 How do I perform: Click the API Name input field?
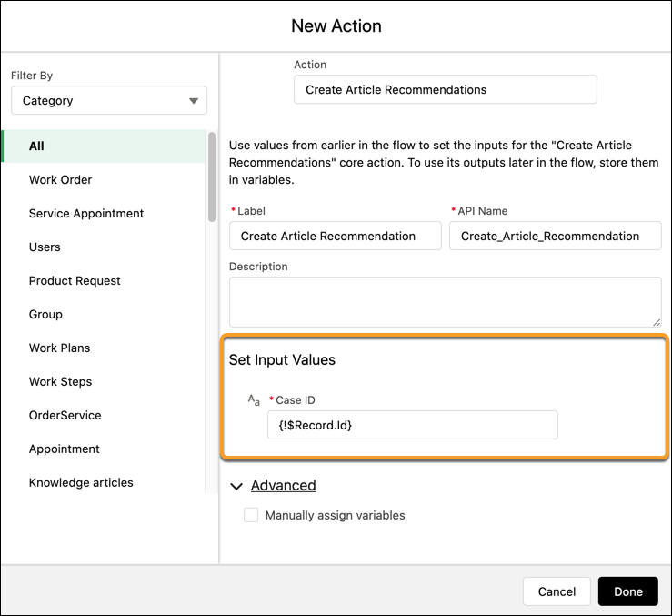pos(555,236)
